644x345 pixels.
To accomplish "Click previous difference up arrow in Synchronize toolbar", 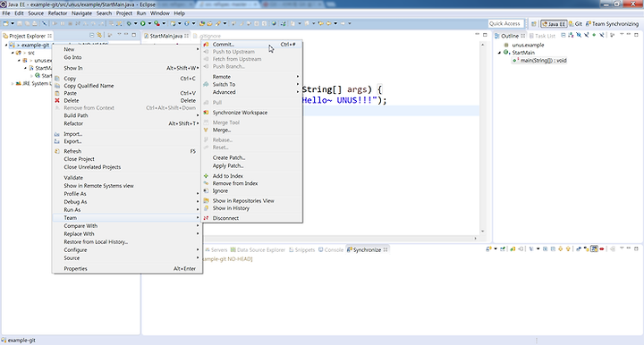I will (x=568, y=248).
